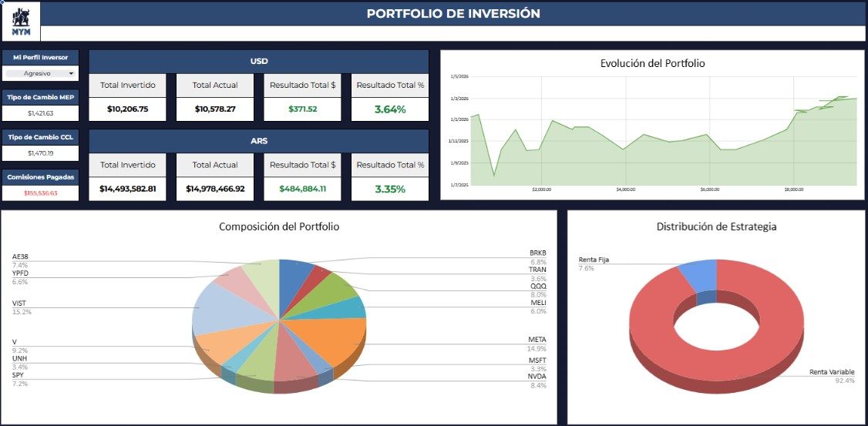
Task: Select the UNH pie label
Action: pyautogui.click(x=19, y=362)
